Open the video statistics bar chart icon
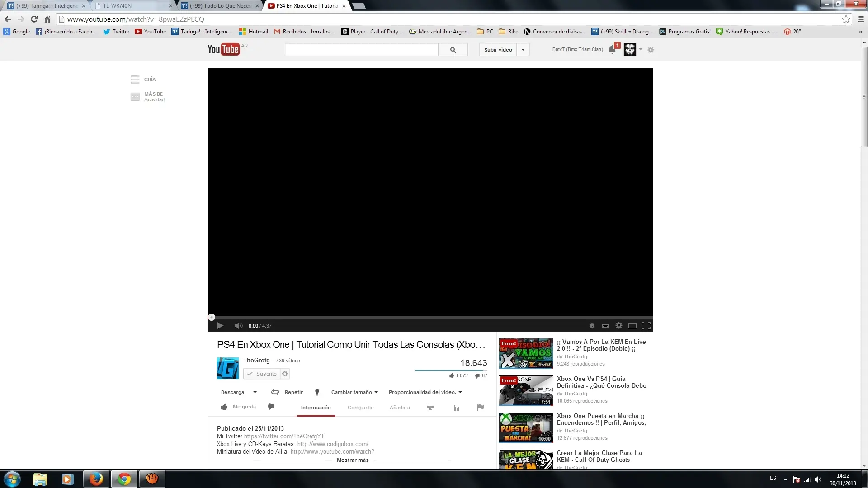Image resolution: width=868 pixels, height=488 pixels. pyautogui.click(x=456, y=408)
